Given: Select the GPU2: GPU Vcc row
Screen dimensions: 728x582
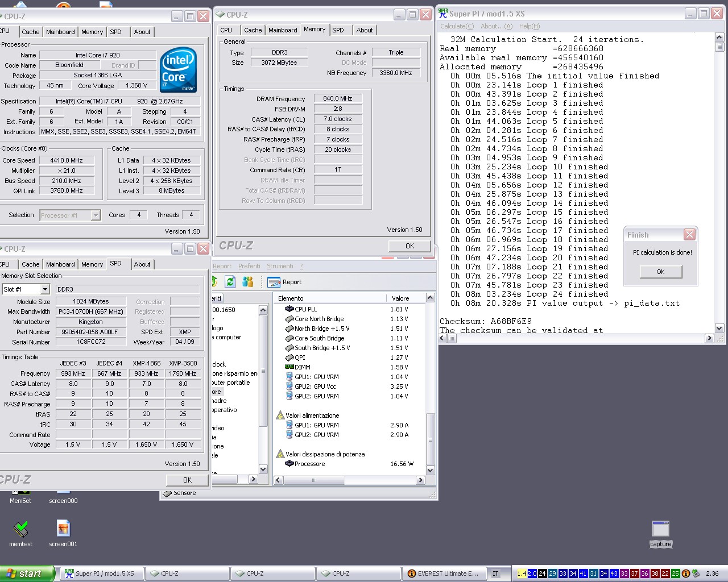Looking at the screenshot, I should pos(349,386).
